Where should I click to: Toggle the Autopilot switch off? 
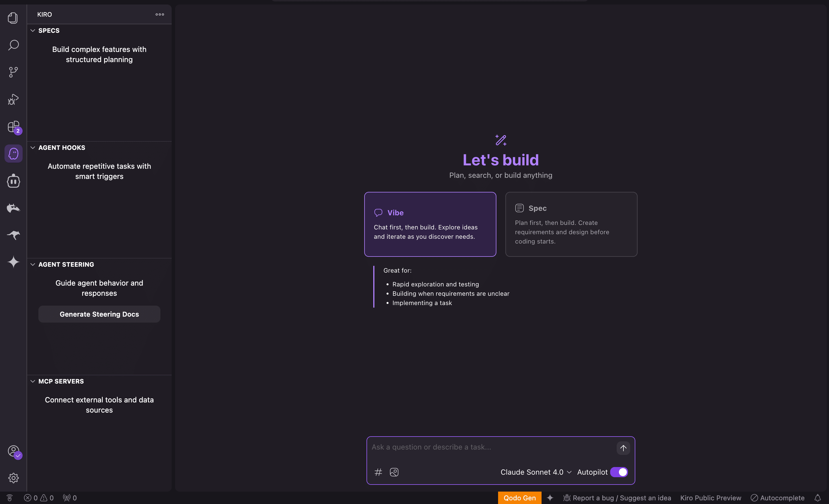coord(619,472)
